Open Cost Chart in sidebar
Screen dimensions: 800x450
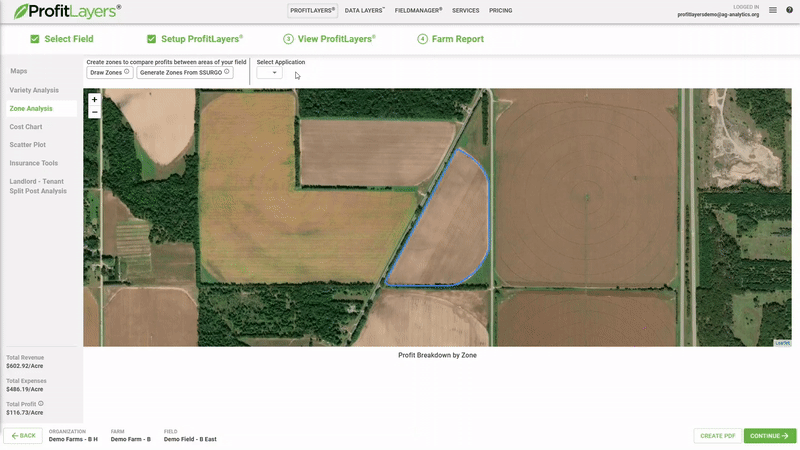(26, 127)
